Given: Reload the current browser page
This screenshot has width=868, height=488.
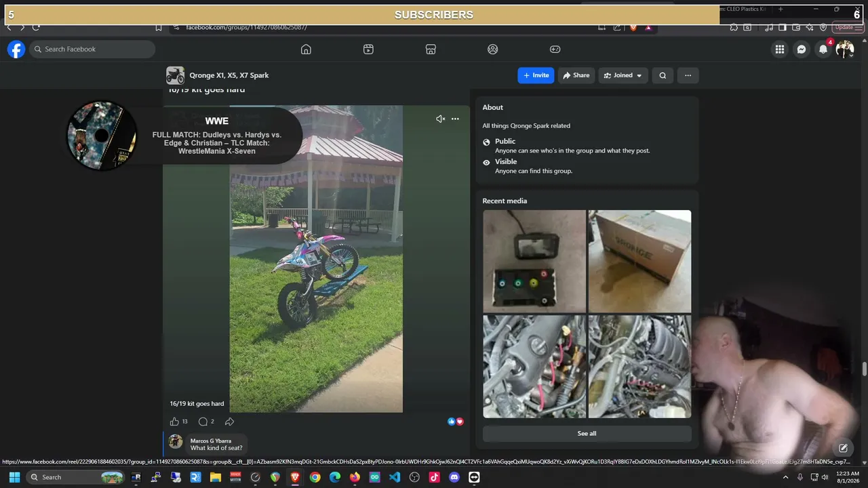Looking at the screenshot, I should point(36,27).
